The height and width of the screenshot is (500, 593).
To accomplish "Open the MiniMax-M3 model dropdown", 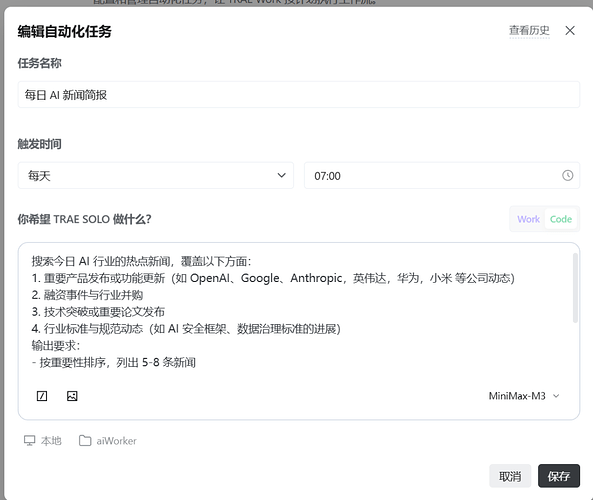I will coord(524,396).
